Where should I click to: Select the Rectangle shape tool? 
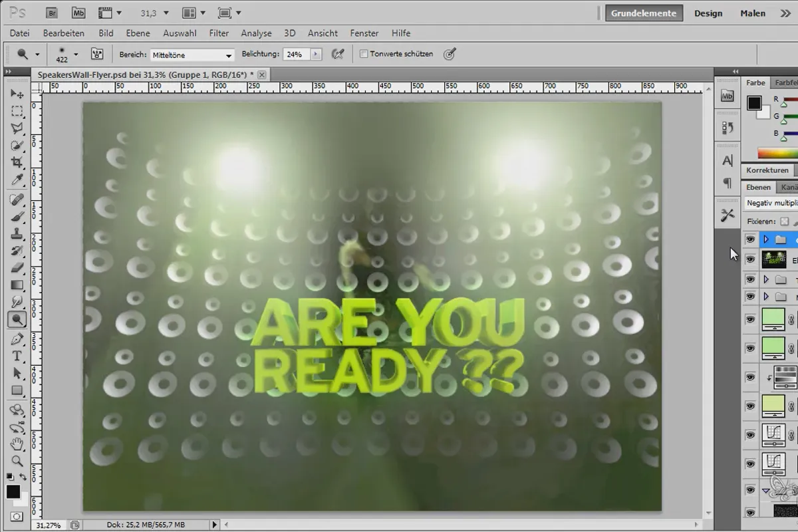click(x=16, y=391)
